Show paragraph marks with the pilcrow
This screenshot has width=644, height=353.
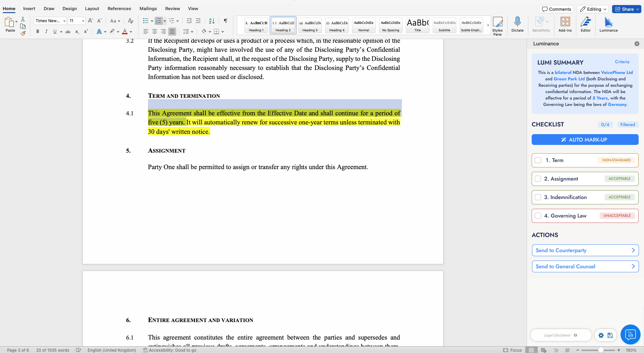tap(226, 21)
